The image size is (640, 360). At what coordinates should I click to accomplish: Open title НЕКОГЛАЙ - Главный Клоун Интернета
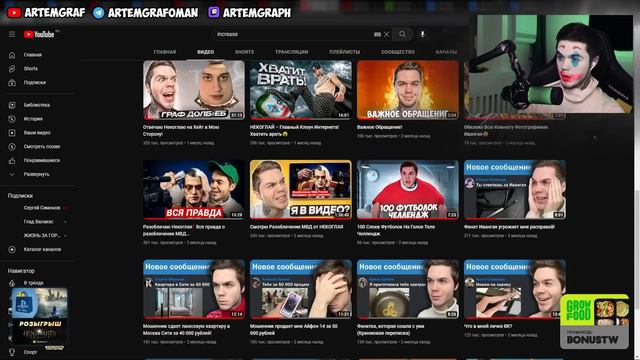[294, 131]
